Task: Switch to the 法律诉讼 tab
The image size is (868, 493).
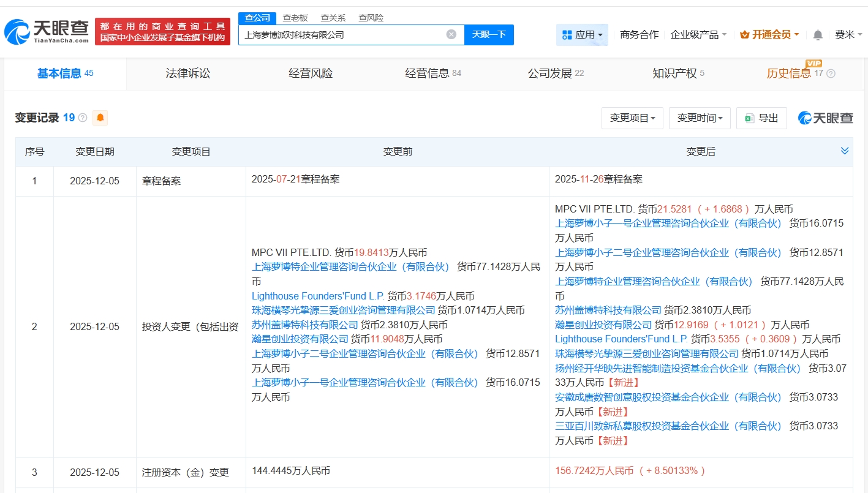Action: [x=187, y=73]
